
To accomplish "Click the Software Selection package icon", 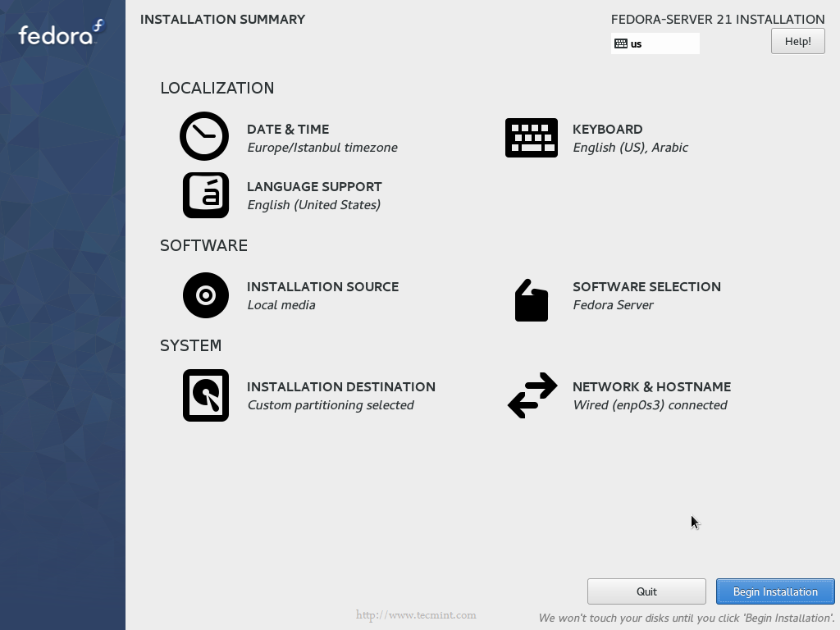I will 532,300.
